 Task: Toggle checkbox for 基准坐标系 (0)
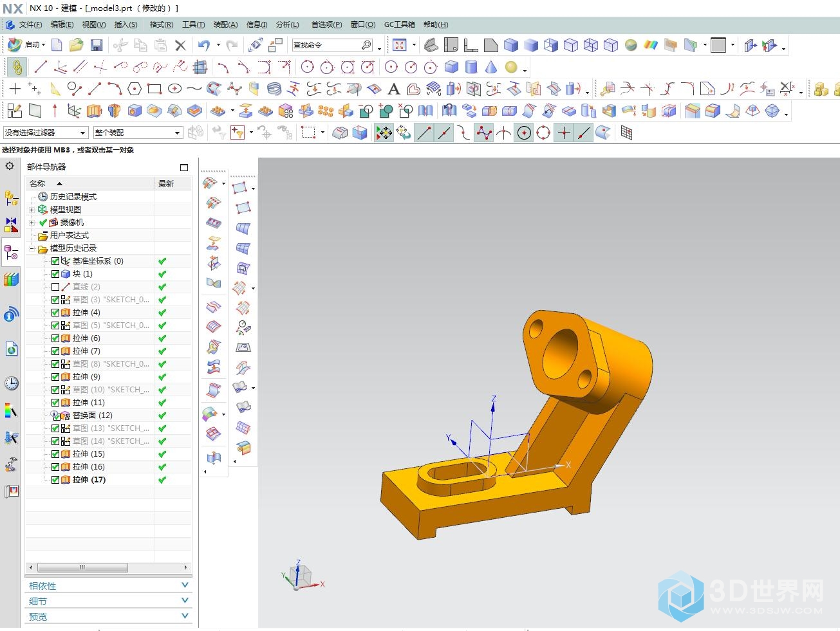click(x=55, y=261)
